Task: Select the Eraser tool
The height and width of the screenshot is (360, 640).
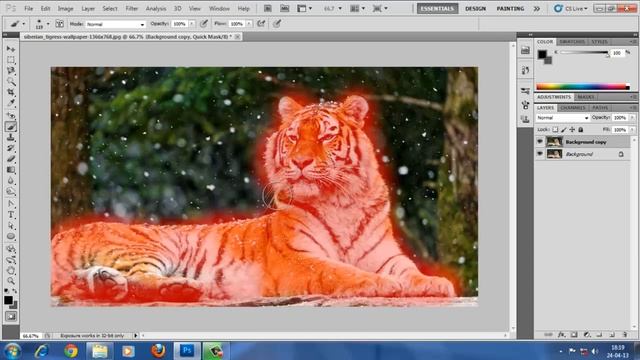Action: (x=11, y=159)
